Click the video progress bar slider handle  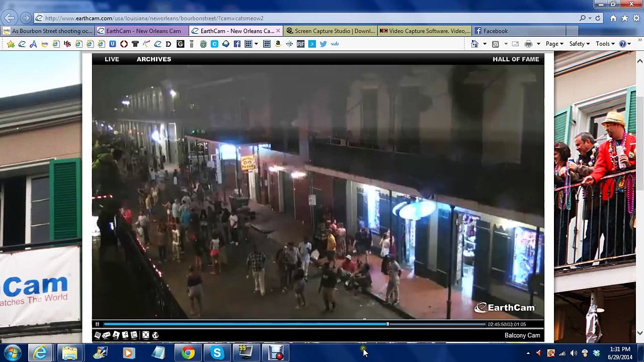point(387,324)
